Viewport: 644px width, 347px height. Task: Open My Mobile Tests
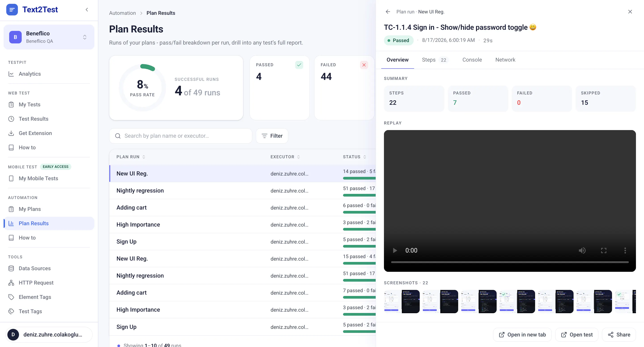(x=49, y=178)
